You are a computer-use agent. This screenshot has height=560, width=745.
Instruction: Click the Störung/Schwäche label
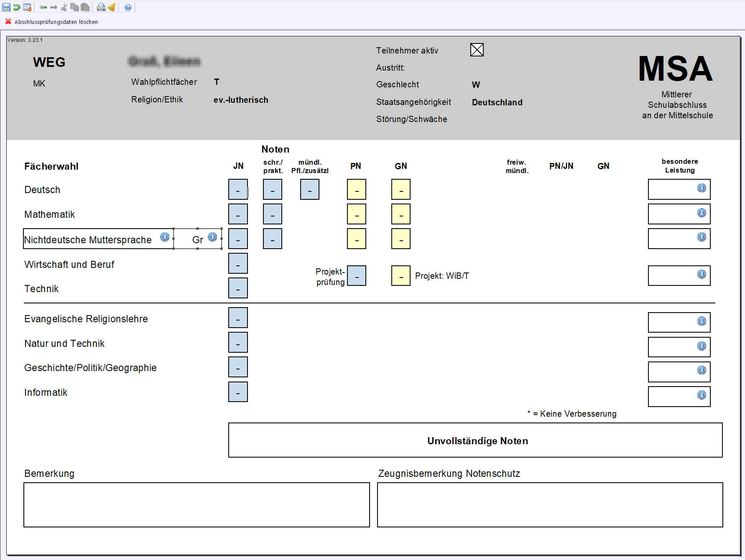tap(411, 119)
